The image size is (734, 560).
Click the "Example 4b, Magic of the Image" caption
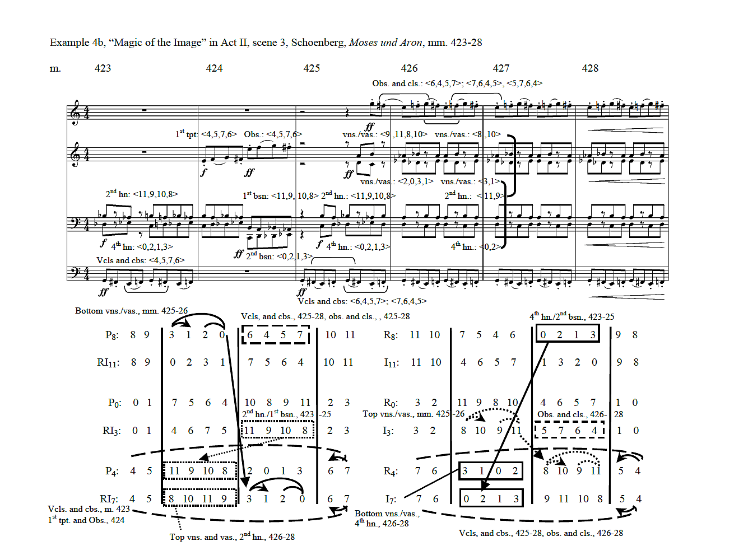(266, 43)
